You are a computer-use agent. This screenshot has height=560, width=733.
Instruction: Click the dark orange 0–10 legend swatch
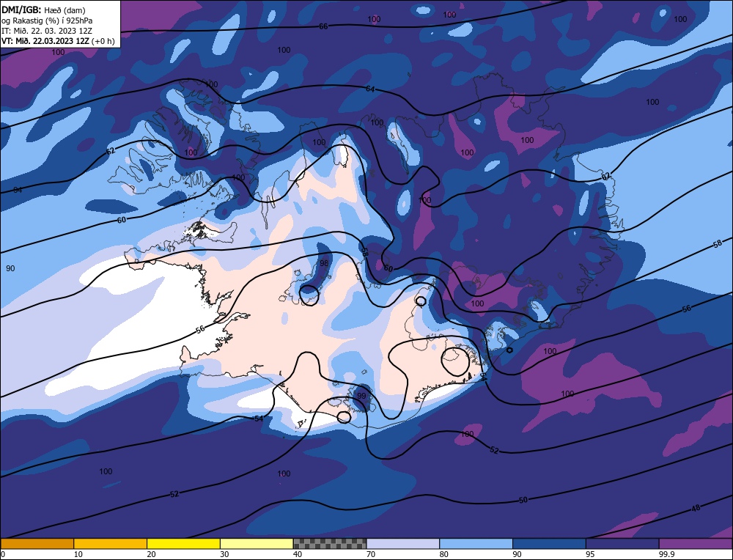tap(37, 544)
